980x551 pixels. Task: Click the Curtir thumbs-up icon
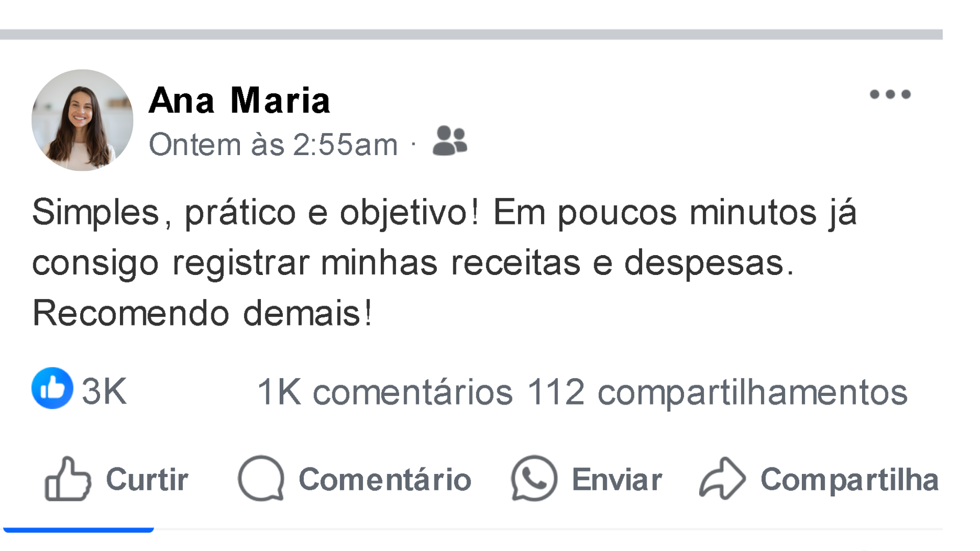[67, 479]
